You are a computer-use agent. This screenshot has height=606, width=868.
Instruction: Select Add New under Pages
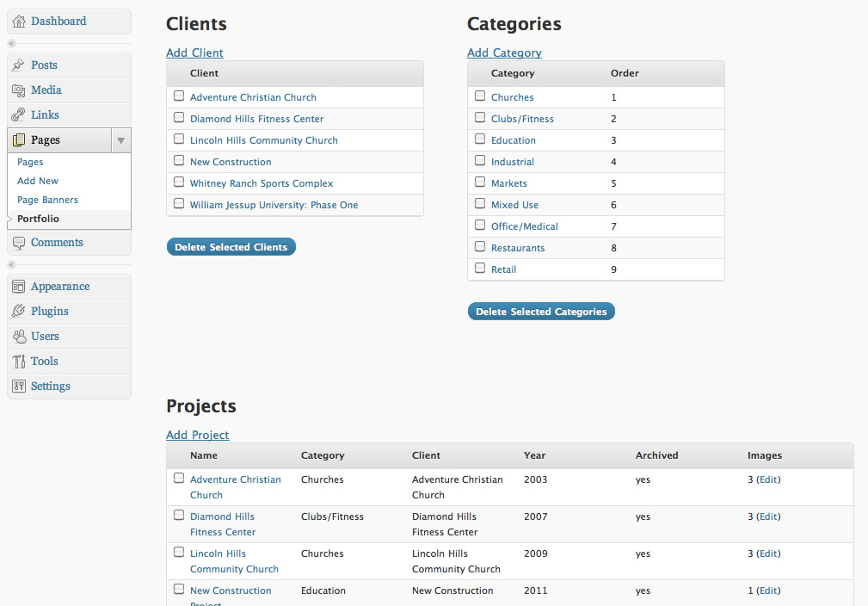(x=38, y=181)
